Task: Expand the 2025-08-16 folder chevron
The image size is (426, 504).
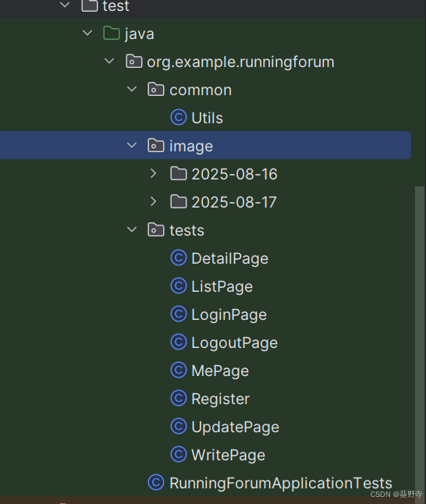Action: [154, 173]
